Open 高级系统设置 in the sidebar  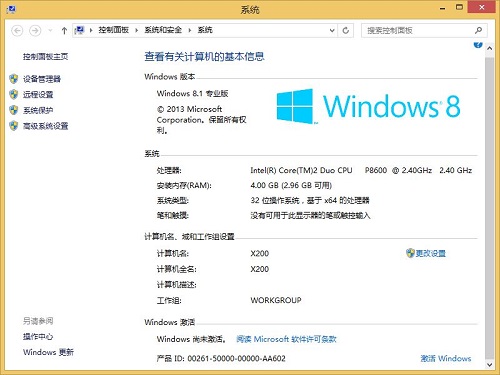pyautogui.click(x=45, y=126)
